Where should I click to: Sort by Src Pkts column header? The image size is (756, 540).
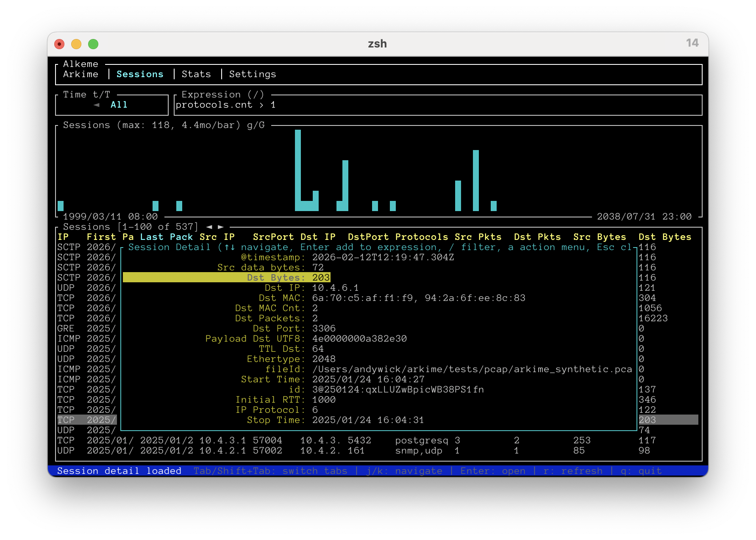pyautogui.click(x=478, y=237)
